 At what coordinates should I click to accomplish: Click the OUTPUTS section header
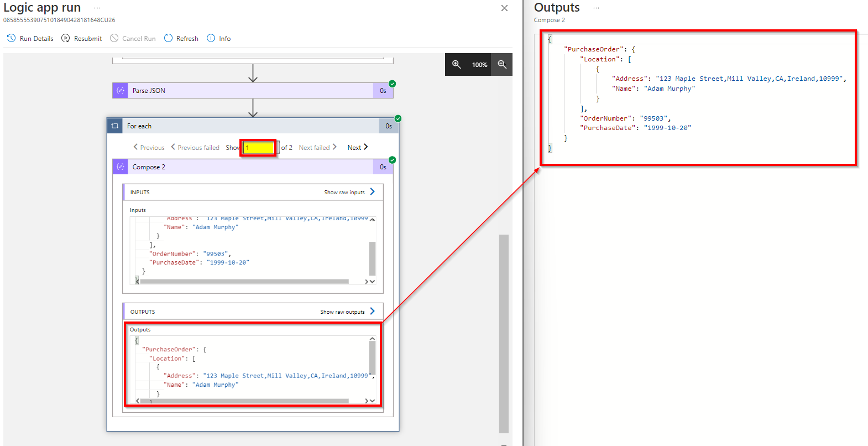253,312
